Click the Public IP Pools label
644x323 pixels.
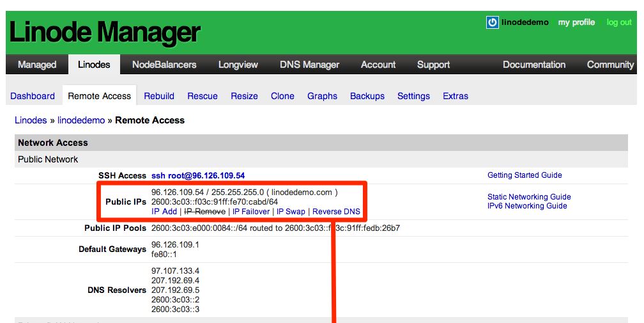click(x=116, y=228)
